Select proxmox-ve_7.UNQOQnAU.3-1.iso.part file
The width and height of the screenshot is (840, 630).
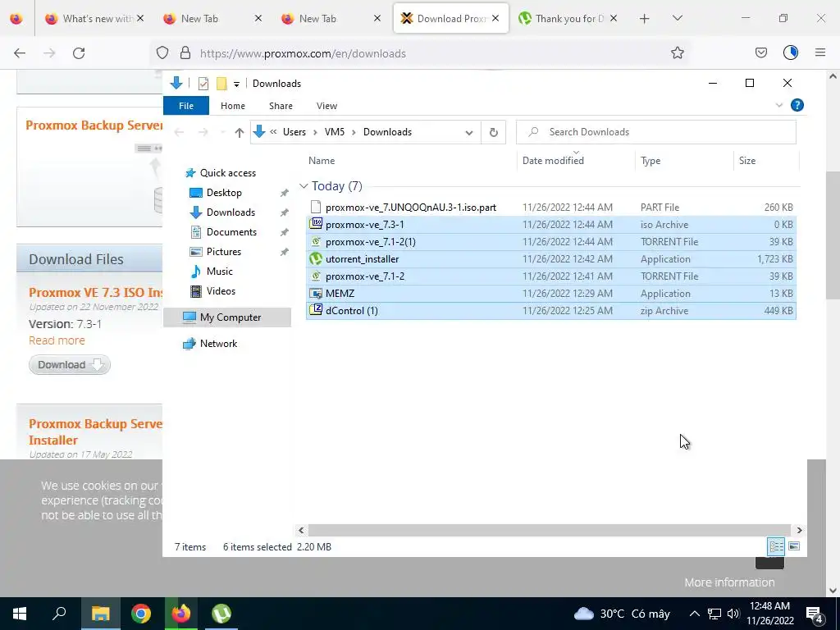550,208
